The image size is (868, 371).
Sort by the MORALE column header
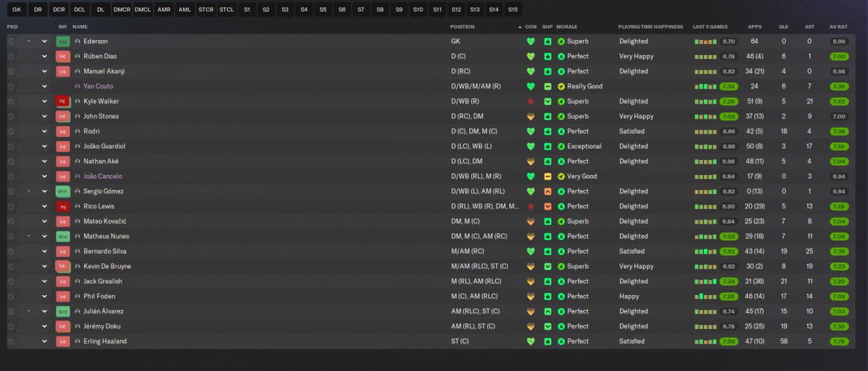click(x=567, y=26)
